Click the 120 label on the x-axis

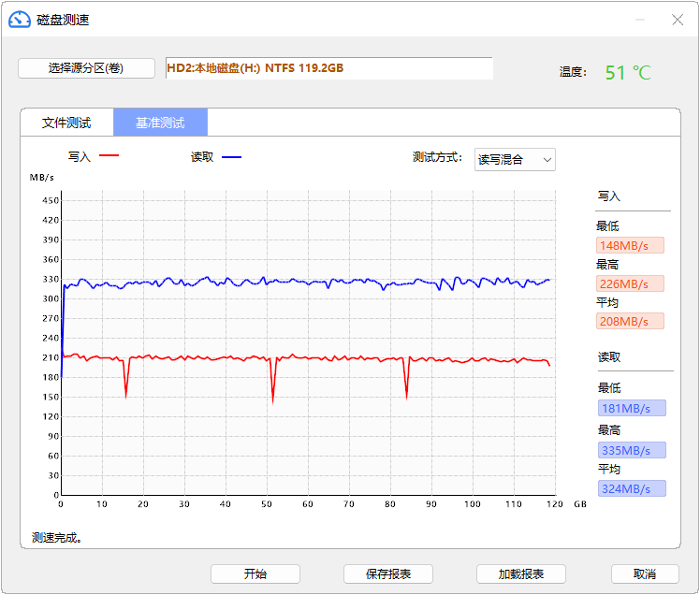point(555,504)
